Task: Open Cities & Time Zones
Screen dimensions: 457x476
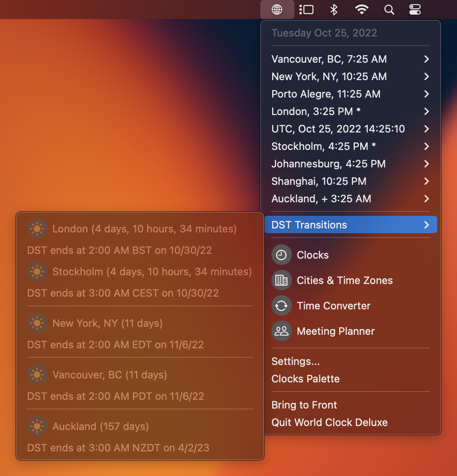Action: pos(351,280)
